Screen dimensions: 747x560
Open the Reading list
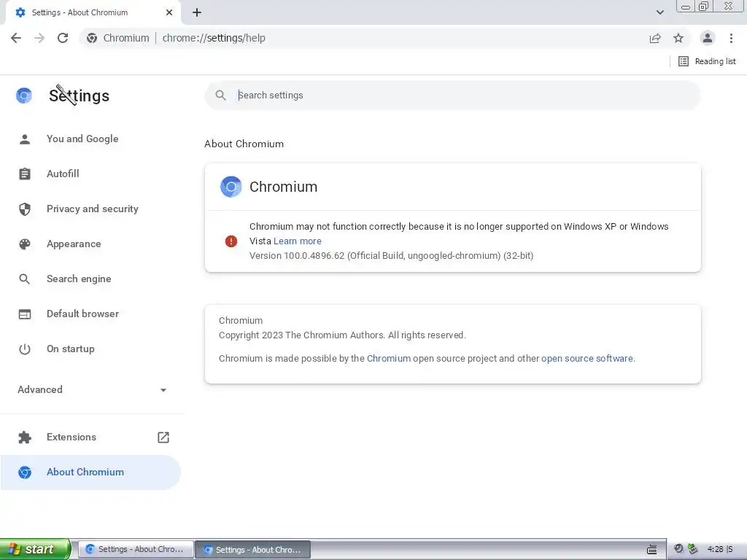click(x=707, y=61)
